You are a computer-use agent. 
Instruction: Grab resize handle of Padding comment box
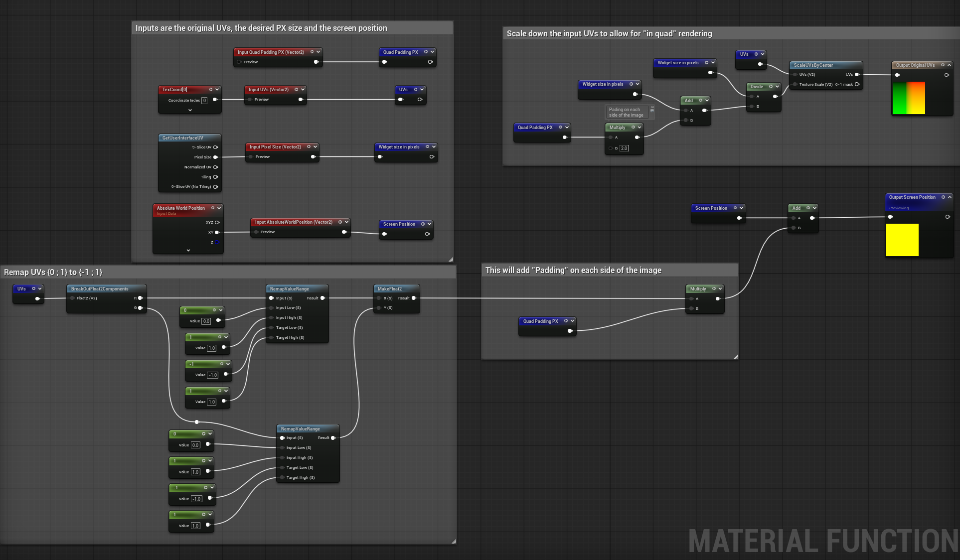(x=736, y=356)
